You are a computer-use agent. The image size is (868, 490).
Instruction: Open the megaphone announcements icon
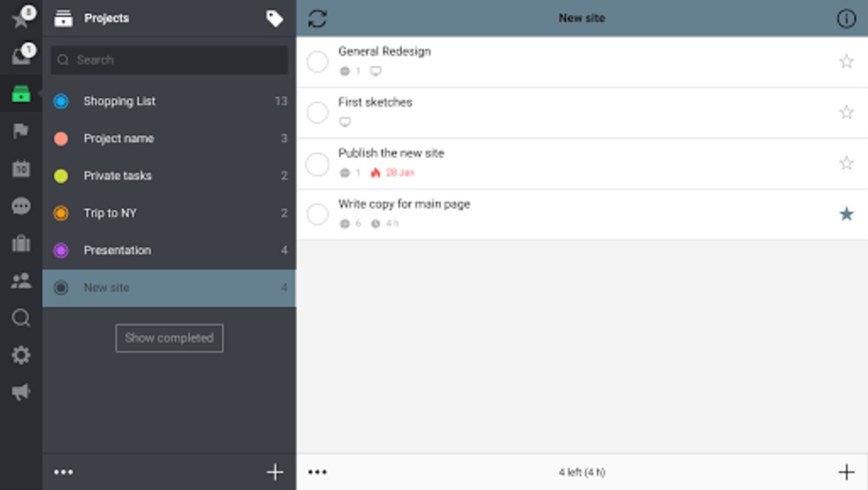[x=21, y=392]
